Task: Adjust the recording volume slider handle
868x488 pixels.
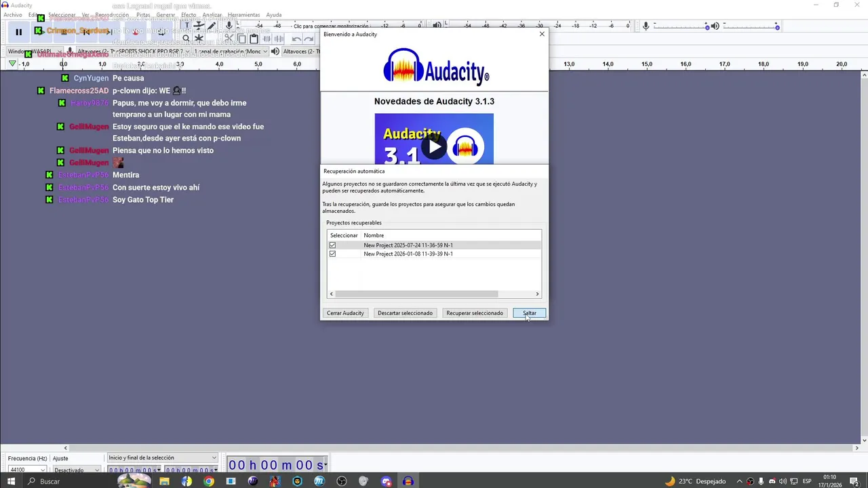Action: (707, 27)
